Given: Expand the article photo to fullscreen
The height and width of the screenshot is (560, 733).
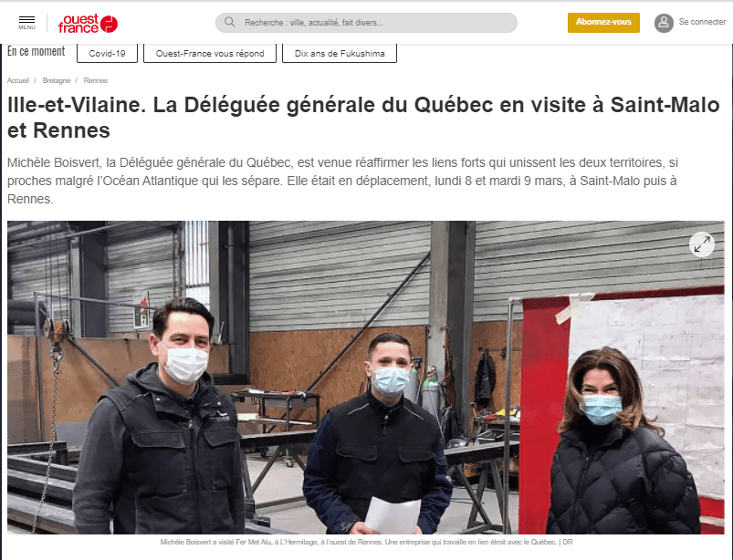Looking at the screenshot, I should 702,244.
